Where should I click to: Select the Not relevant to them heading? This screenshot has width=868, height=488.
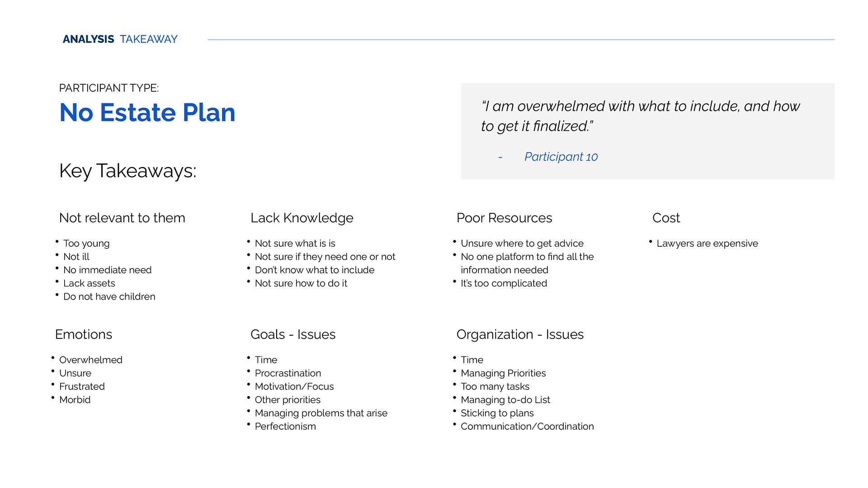pos(122,218)
